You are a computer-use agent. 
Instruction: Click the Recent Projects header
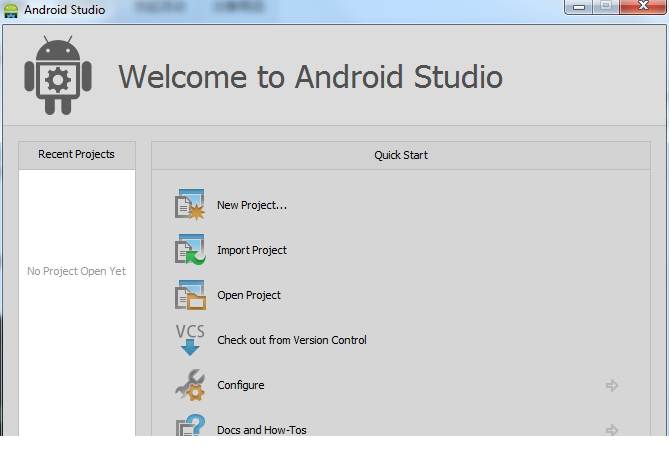click(77, 155)
